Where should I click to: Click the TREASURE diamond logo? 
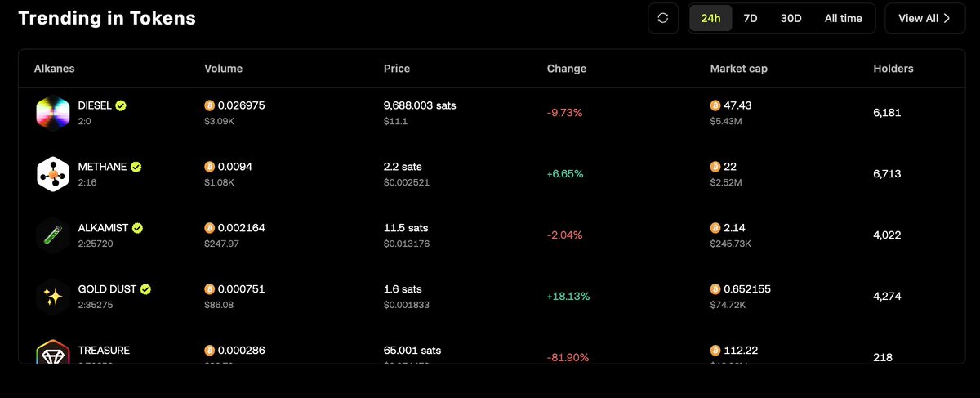pyautogui.click(x=53, y=353)
